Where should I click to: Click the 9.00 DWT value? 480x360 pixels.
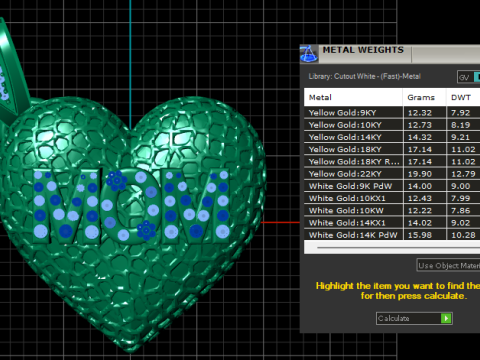point(461,186)
